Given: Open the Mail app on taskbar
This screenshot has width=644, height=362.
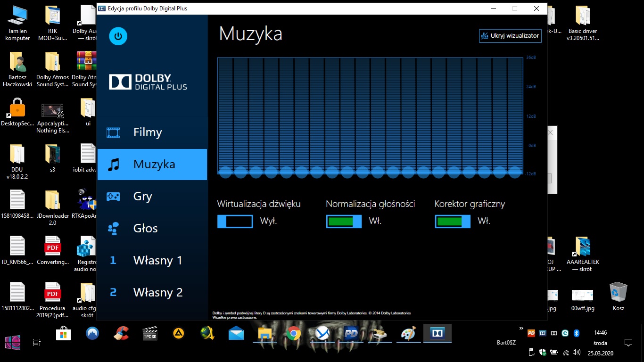Looking at the screenshot, I should pyautogui.click(x=236, y=334).
